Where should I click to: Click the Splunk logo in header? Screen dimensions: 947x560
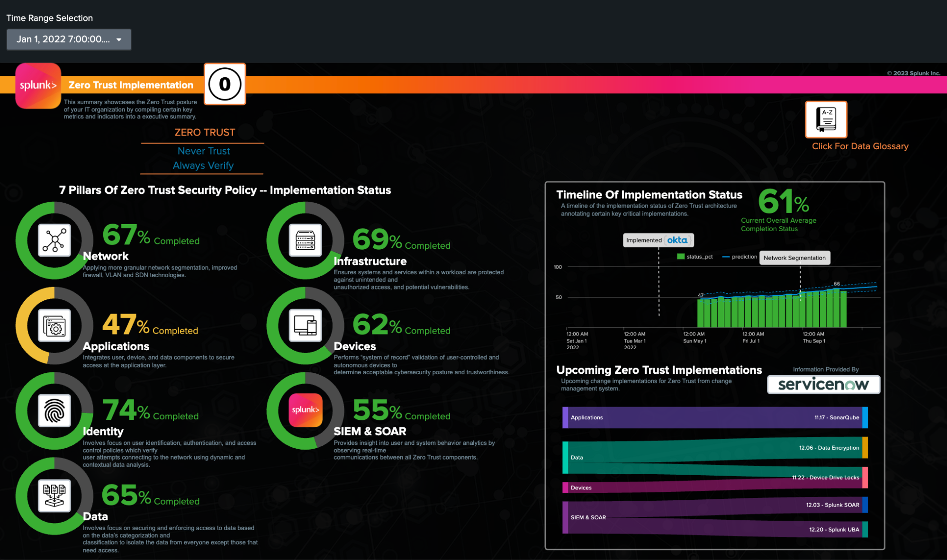point(38,86)
